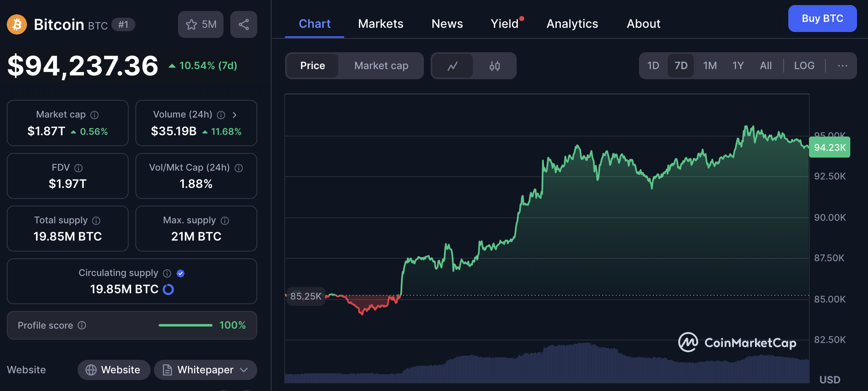Click the Profile score progress bar
This screenshot has height=391, width=868.
185,325
